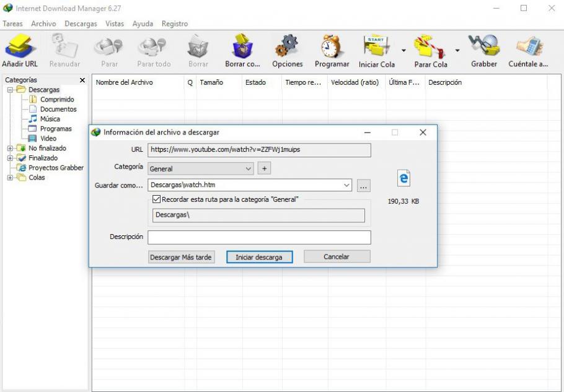Uncheck Recordar esta ruta para la categoría

(156, 199)
